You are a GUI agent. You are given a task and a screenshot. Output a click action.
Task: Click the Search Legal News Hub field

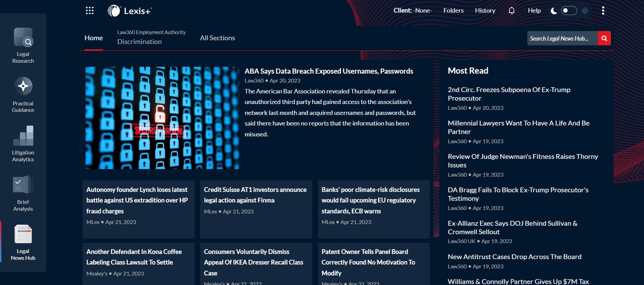coord(562,38)
